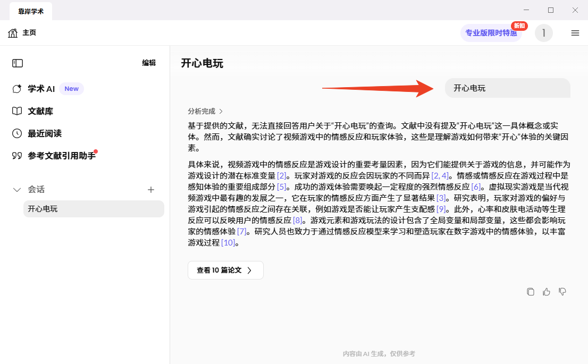
Task: Click 编辑 in the sidebar
Action: pyautogui.click(x=149, y=63)
